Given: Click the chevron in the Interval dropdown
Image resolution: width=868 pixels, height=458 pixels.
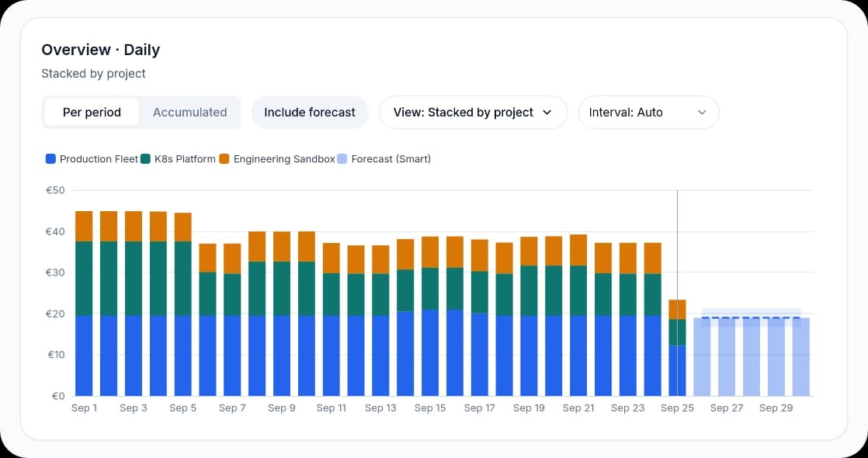Looking at the screenshot, I should pos(702,113).
